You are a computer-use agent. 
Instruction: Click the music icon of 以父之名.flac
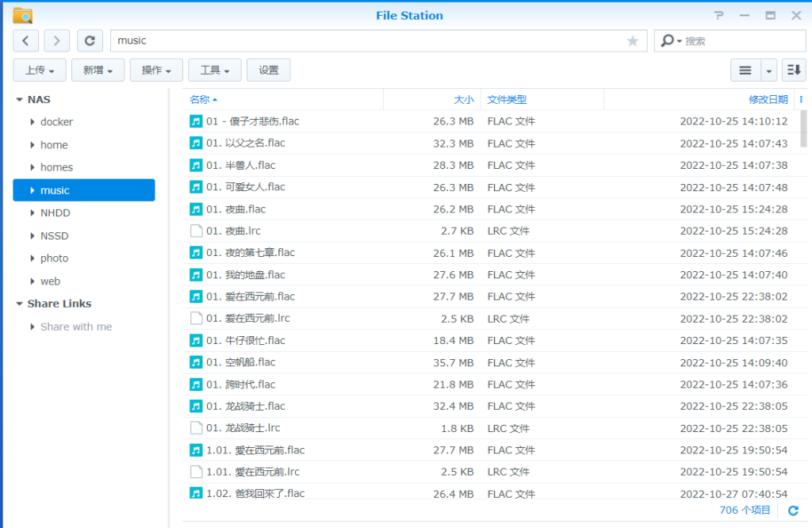click(x=196, y=143)
